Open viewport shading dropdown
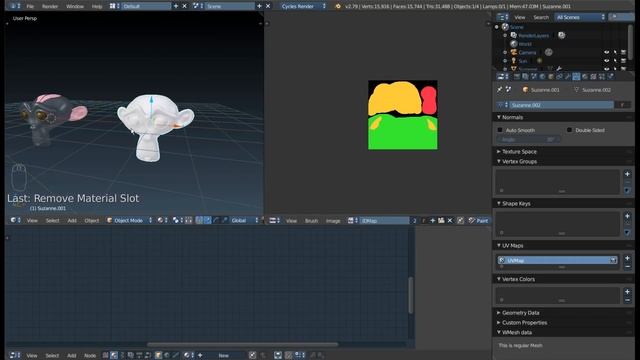This screenshot has width=640, height=360. click(162, 220)
